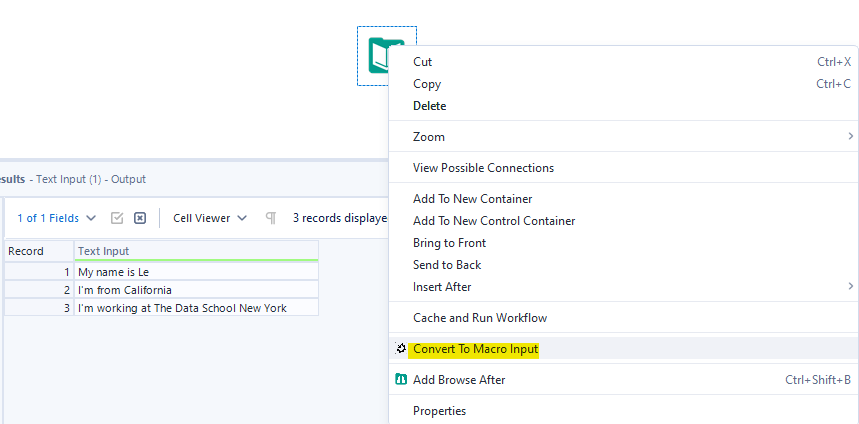The width and height of the screenshot is (859, 424).
Task: Click Add To New Container
Action: 472,199
